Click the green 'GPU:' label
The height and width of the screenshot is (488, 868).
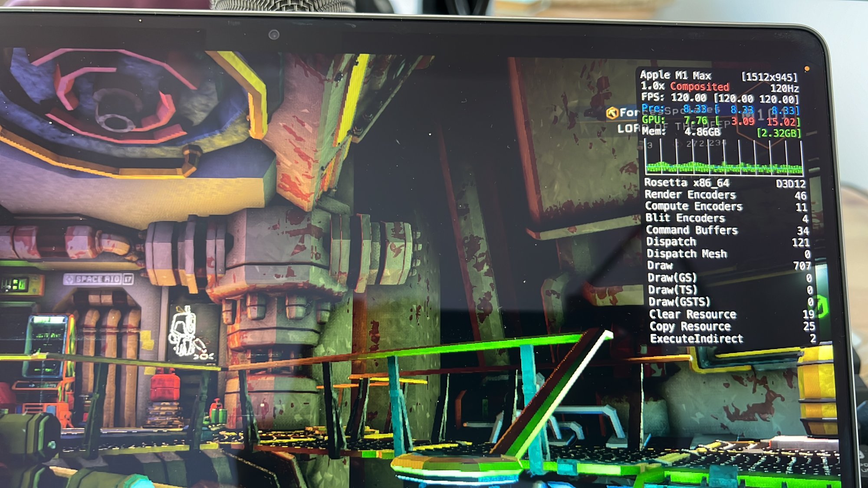pos(654,119)
